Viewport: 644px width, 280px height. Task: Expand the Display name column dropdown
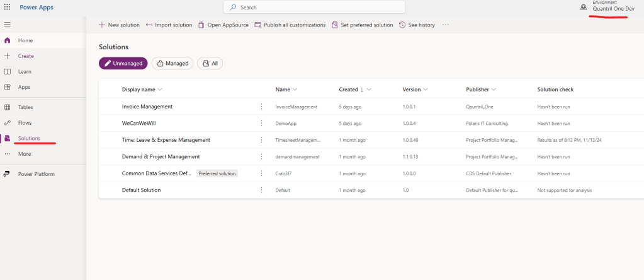point(160,90)
